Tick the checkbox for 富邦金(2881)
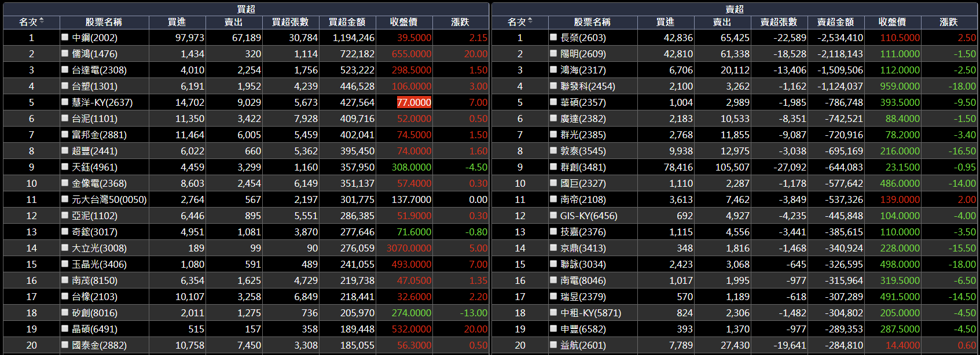This screenshot has width=980, height=355. [65, 134]
